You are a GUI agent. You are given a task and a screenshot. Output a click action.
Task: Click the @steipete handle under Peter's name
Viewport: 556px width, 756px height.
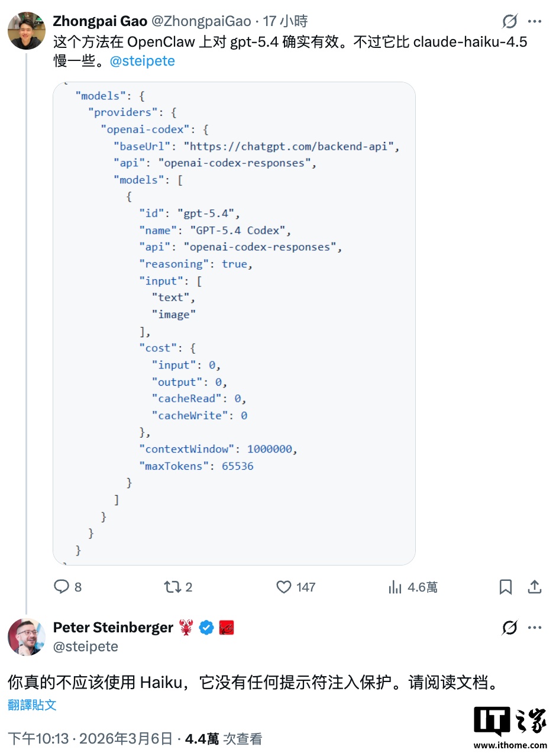point(86,647)
